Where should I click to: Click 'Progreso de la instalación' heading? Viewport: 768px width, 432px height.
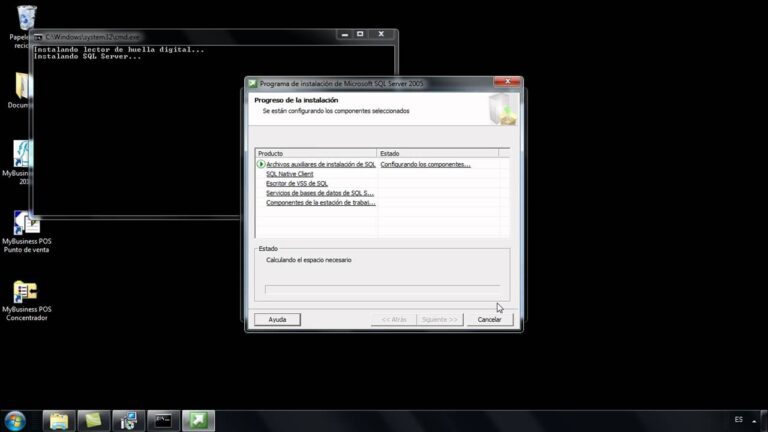pos(296,100)
